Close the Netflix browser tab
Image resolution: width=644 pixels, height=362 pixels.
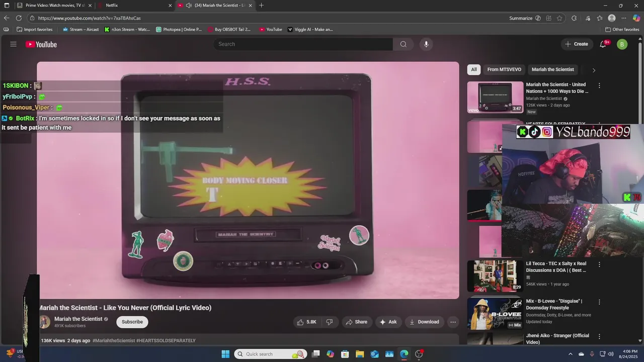[171, 6]
